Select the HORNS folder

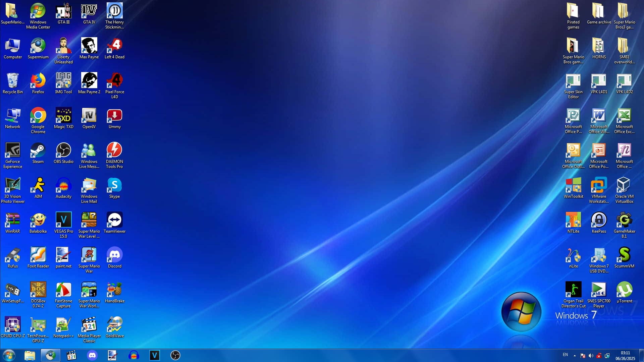click(x=599, y=49)
